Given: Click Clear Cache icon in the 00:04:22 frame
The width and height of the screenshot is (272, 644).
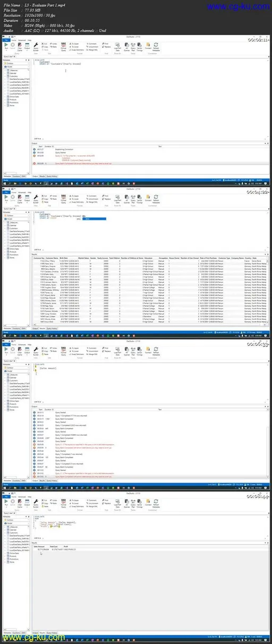Looking at the screenshot, I should click(x=21, y=198).
